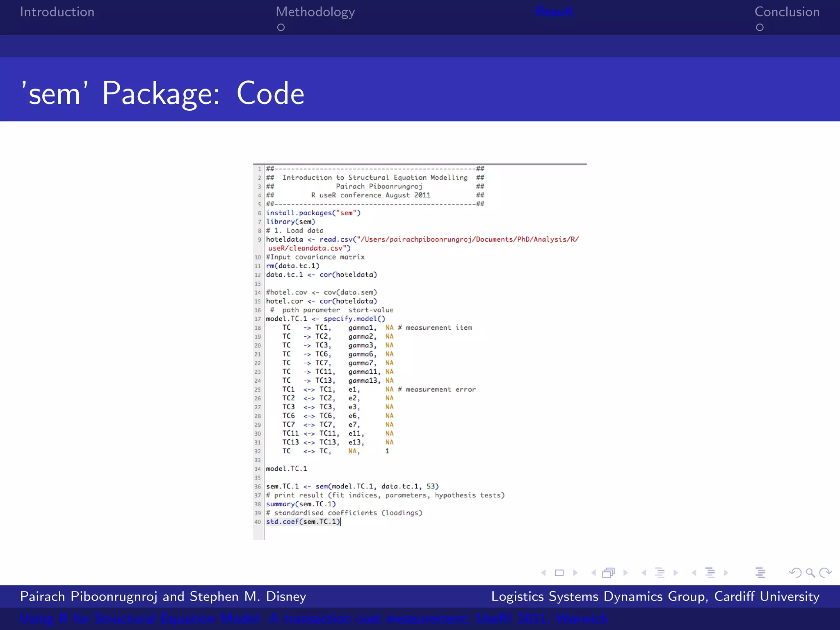Click the search magnifier icon

pyautogui.click(x=810, y=573)
